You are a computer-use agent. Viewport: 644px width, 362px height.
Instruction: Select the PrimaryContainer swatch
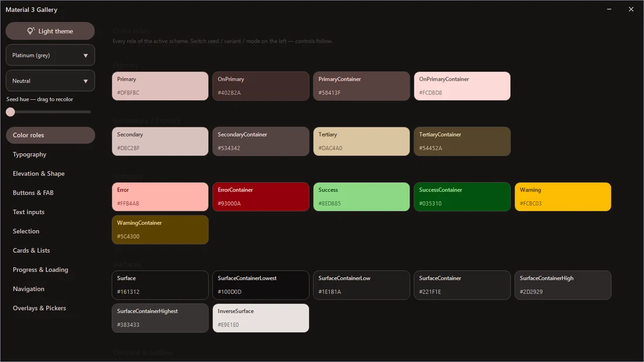[x=361, y=86]
